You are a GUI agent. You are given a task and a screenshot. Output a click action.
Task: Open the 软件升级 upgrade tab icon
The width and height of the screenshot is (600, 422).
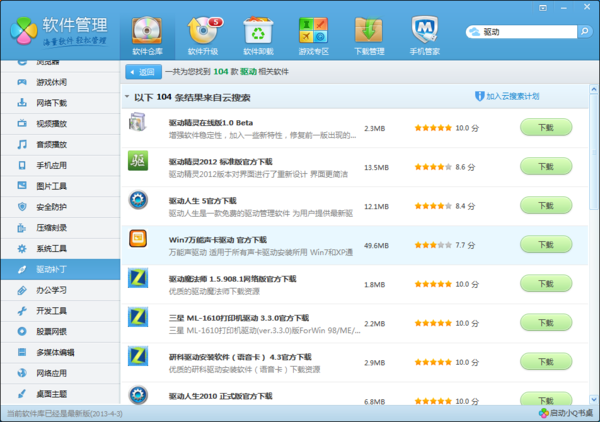pos(203,31)
